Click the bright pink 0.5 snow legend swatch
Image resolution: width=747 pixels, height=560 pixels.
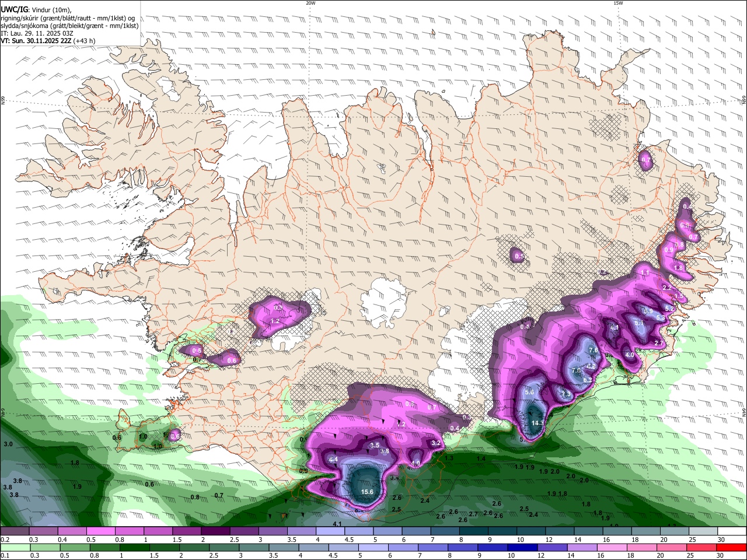(100, 531)
